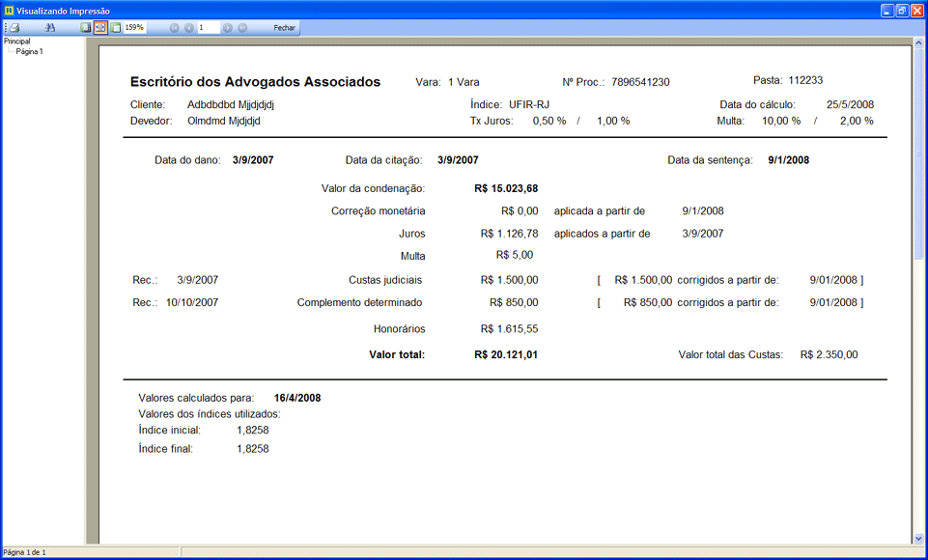
Task: Click the 'Valores dos índices utilizados:' line
Action: pos(210,414)
